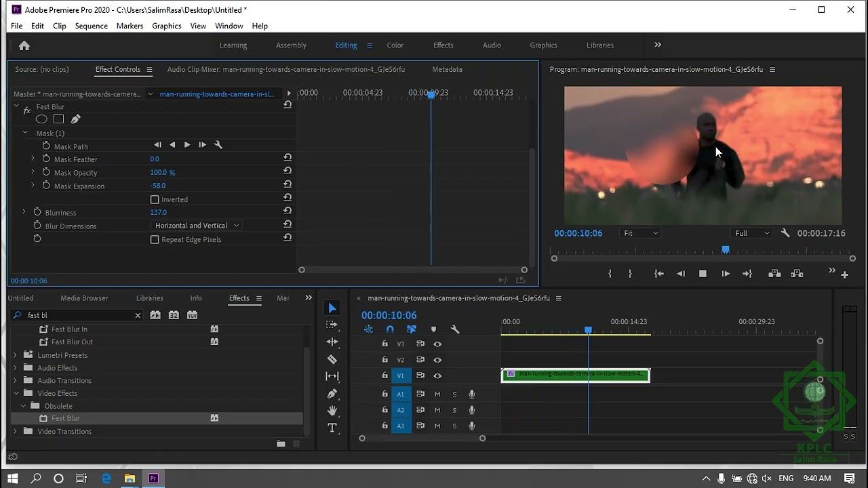
Task: Edit the Mask Opacity value 100.0 %
Action: 162,172
